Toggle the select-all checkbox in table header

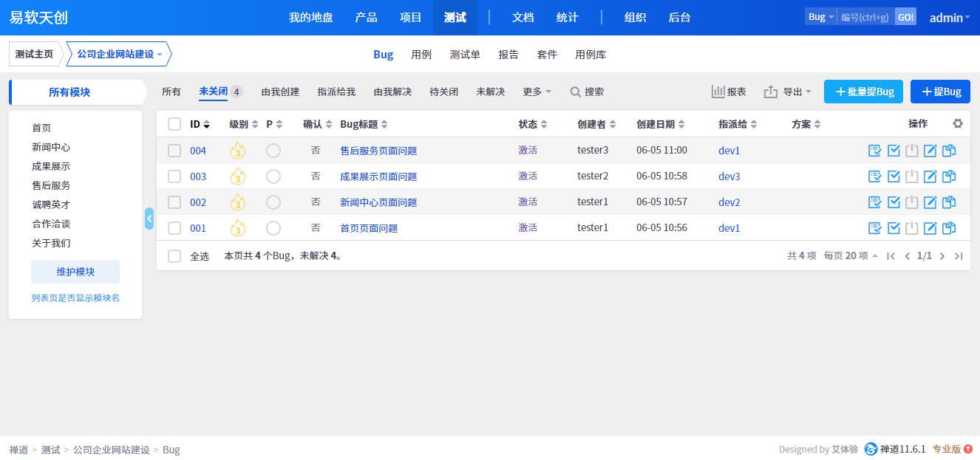174,124
